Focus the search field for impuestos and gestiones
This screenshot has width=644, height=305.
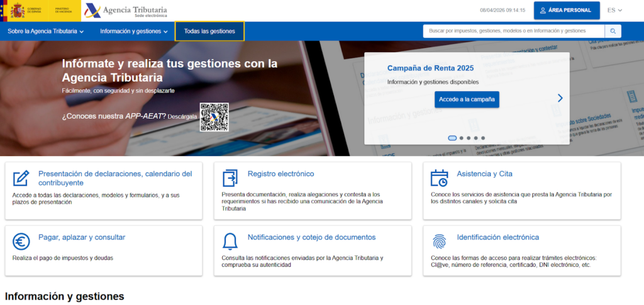514,31
